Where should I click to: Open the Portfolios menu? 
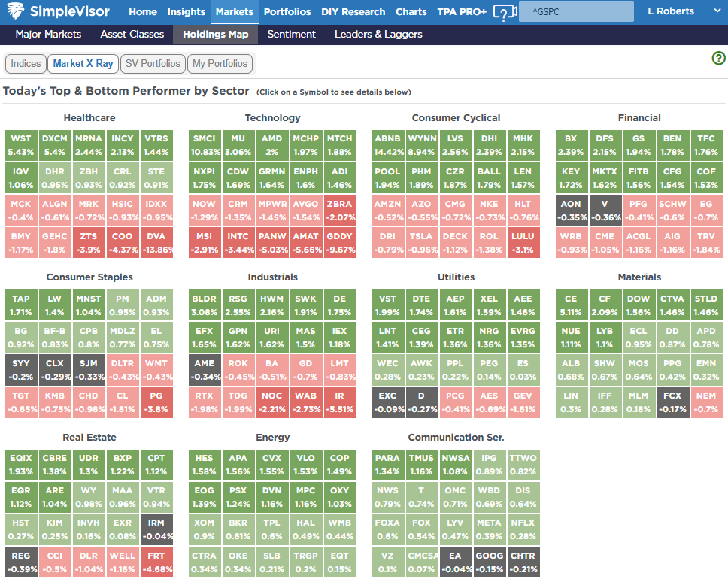[287, 11]
